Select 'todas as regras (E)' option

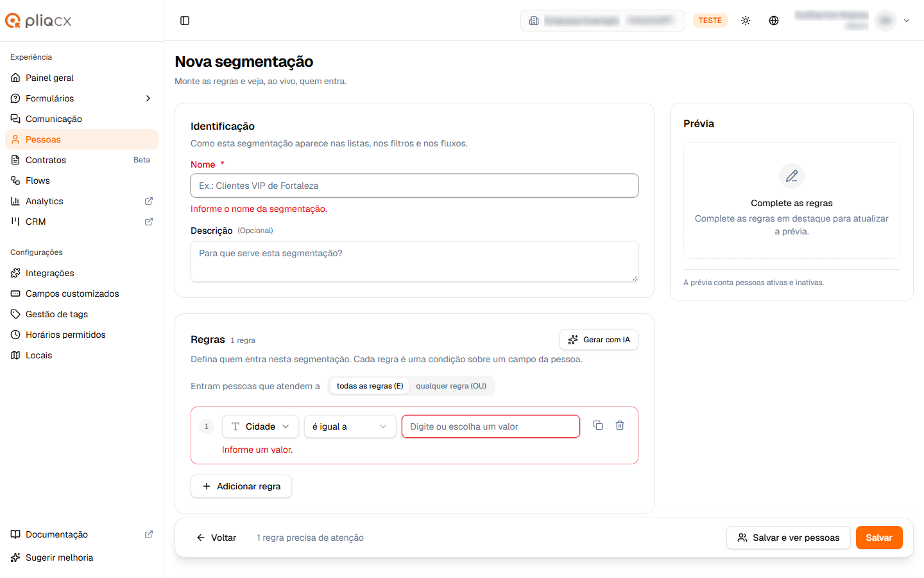370,386
